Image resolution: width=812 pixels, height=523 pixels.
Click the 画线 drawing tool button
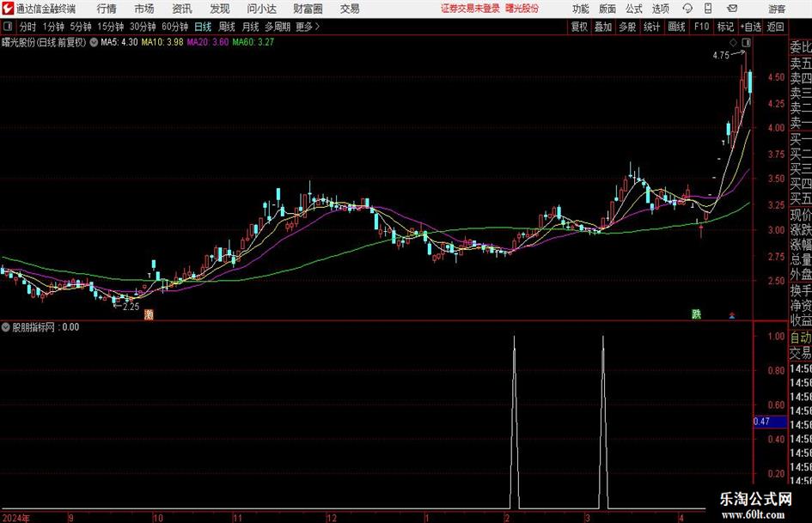click(676, 27)
